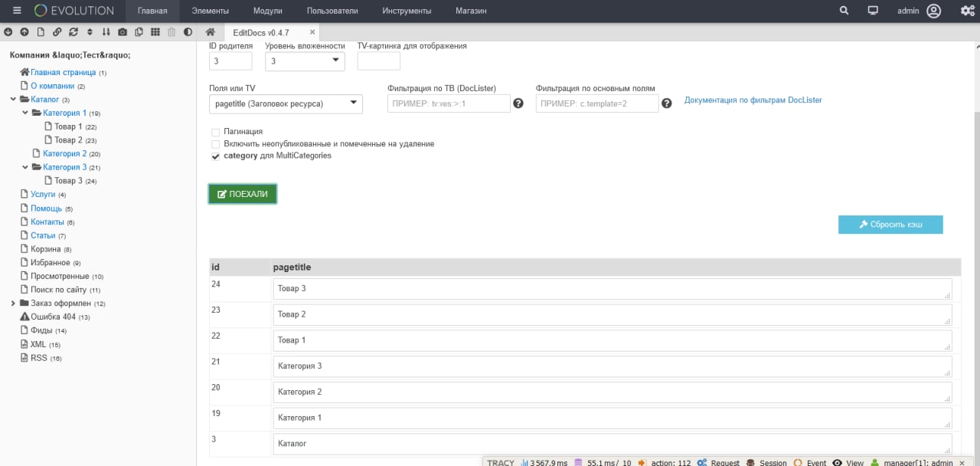Open Контакты tree item
980x466 pixels.
pyautogui.click(x=47, y=222)
